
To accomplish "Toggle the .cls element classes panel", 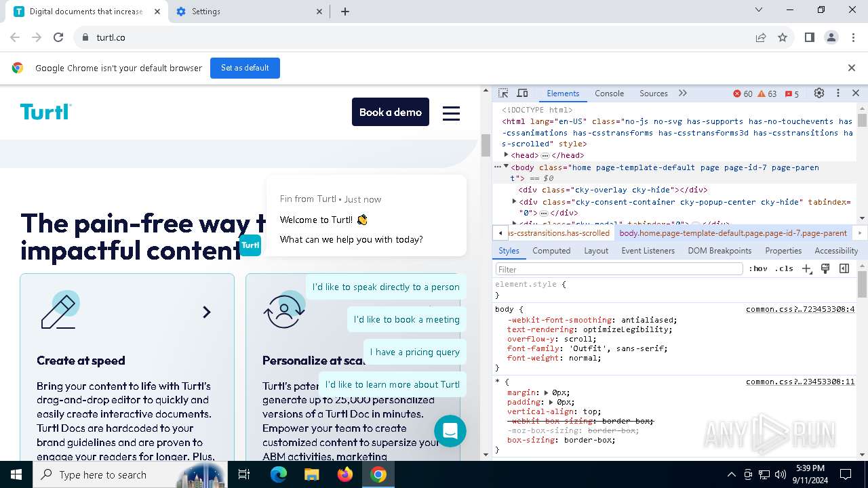I will tap(784, 269).
